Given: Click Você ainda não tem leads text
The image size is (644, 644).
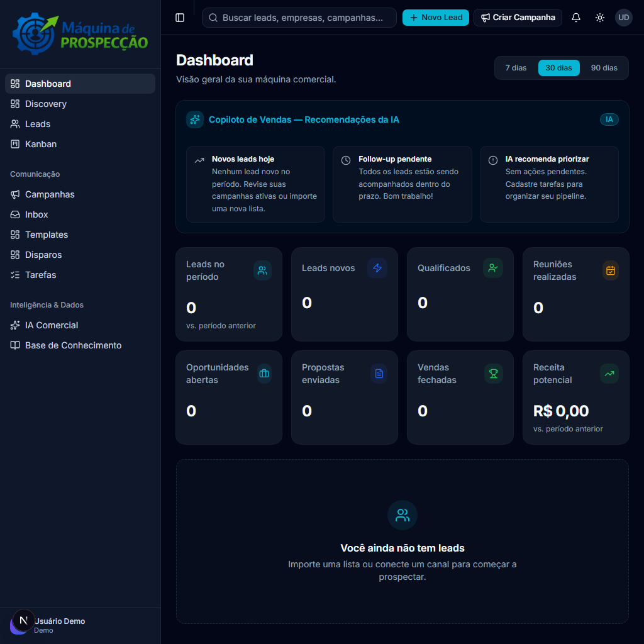Looking at the screenshot, I should 402,548.
